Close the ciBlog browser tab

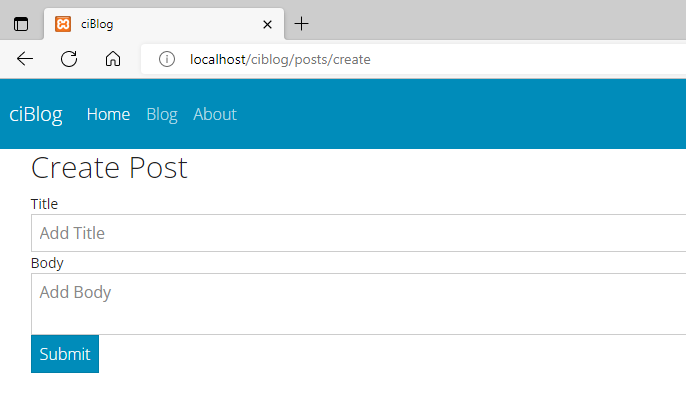click(x=267, y=25)
